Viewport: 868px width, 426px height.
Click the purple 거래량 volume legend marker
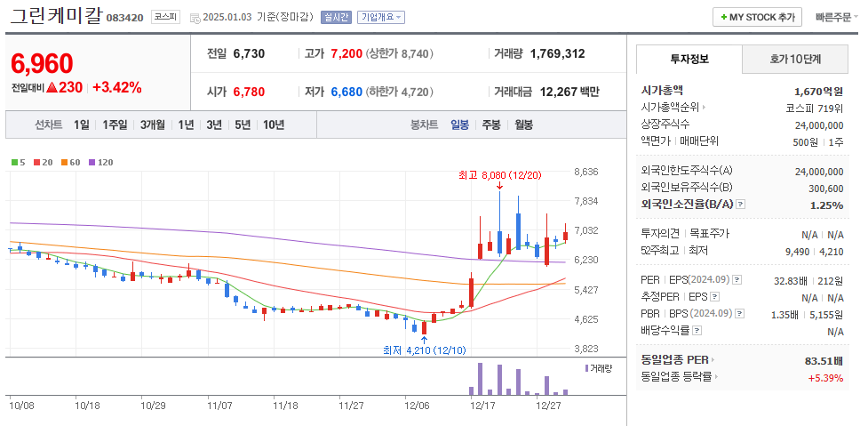click(586, 368)
